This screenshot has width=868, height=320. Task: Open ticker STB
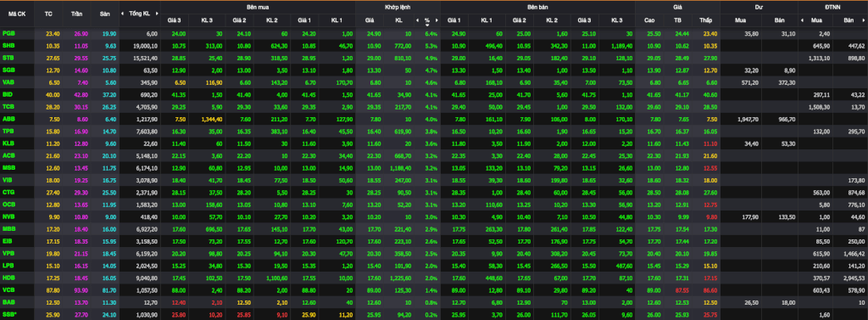[x=8, y=58]
